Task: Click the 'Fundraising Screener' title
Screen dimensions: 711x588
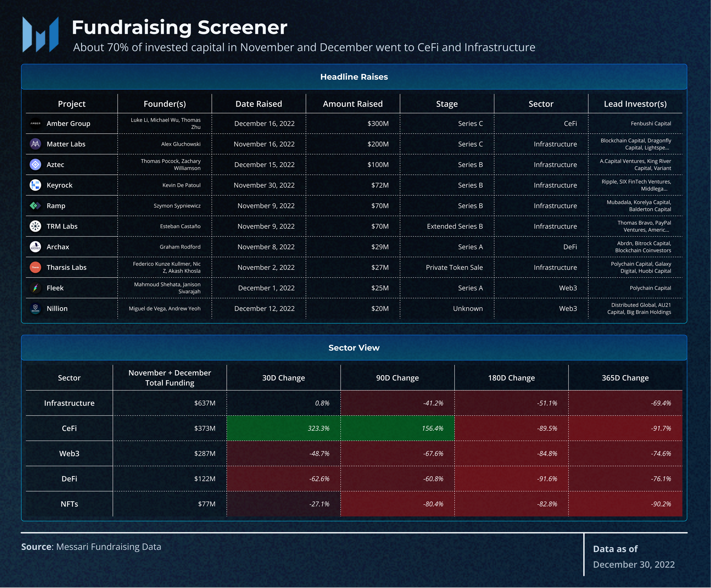Action: coord(180,28)
